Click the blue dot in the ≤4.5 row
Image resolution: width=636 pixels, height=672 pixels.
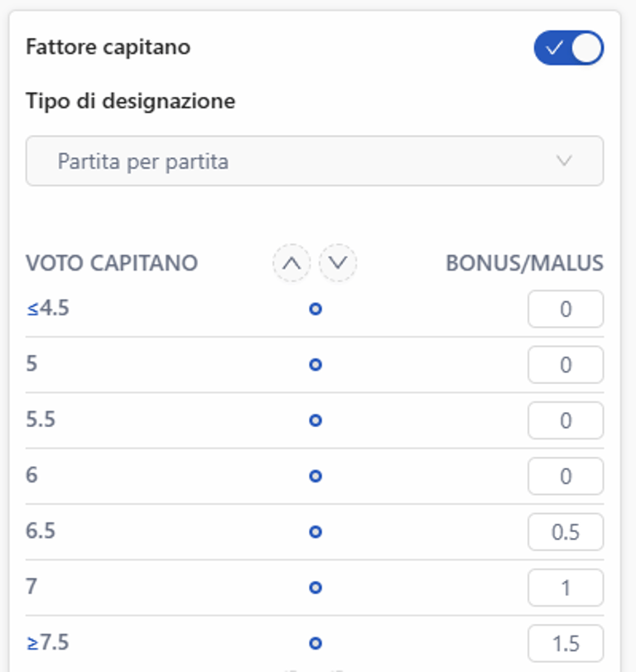tap(315, 310)
